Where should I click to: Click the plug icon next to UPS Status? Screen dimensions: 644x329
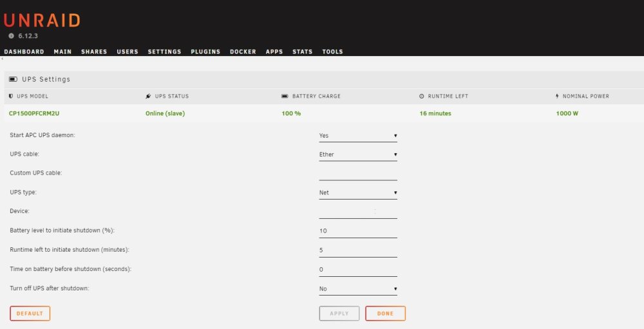(x=148, y=96)
